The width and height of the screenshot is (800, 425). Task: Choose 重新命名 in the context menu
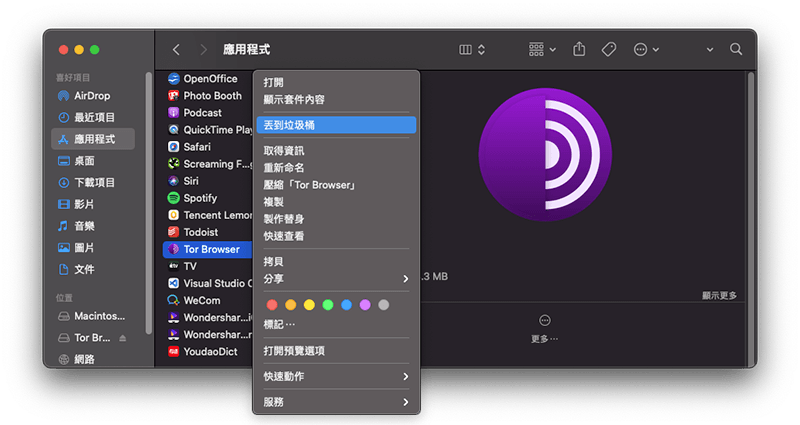284,168
